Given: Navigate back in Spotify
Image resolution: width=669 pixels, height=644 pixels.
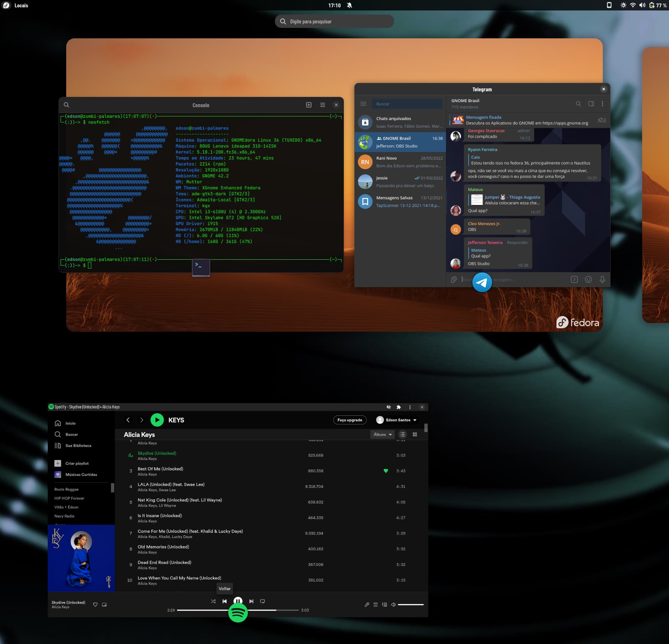Looking at the screenshot, I should pos(128,420).
